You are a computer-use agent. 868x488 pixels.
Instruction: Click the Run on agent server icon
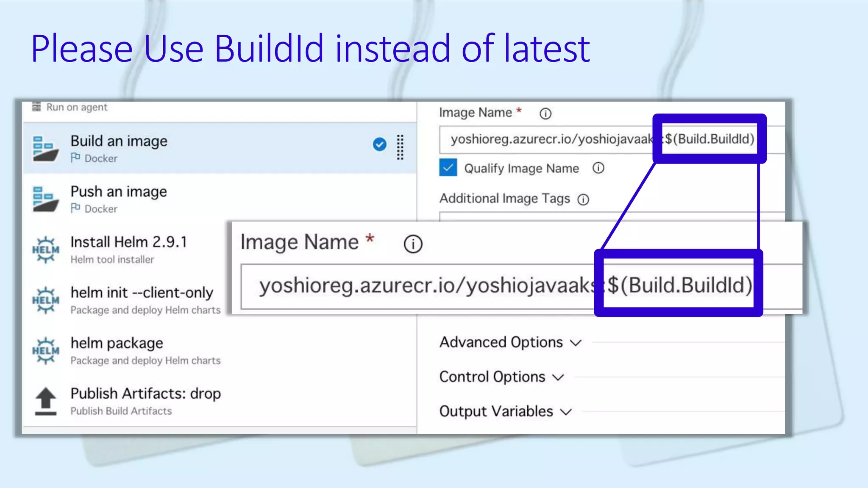(37, 106)
